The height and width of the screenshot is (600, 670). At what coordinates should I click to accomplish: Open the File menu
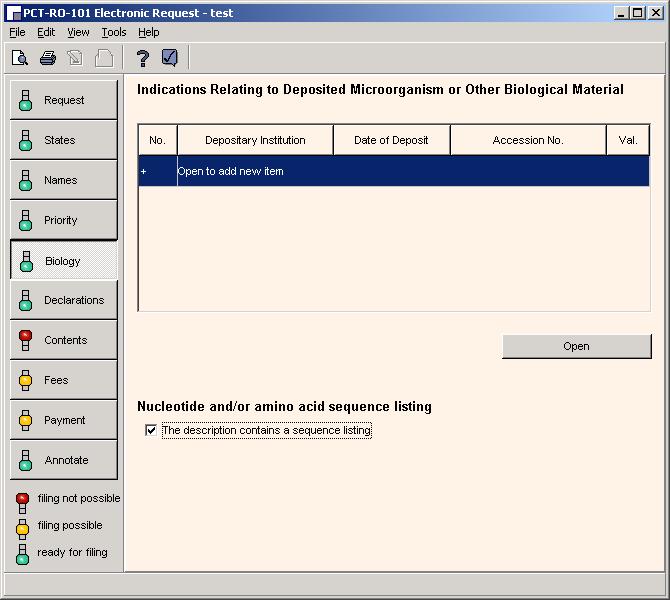tap(17, 32)
